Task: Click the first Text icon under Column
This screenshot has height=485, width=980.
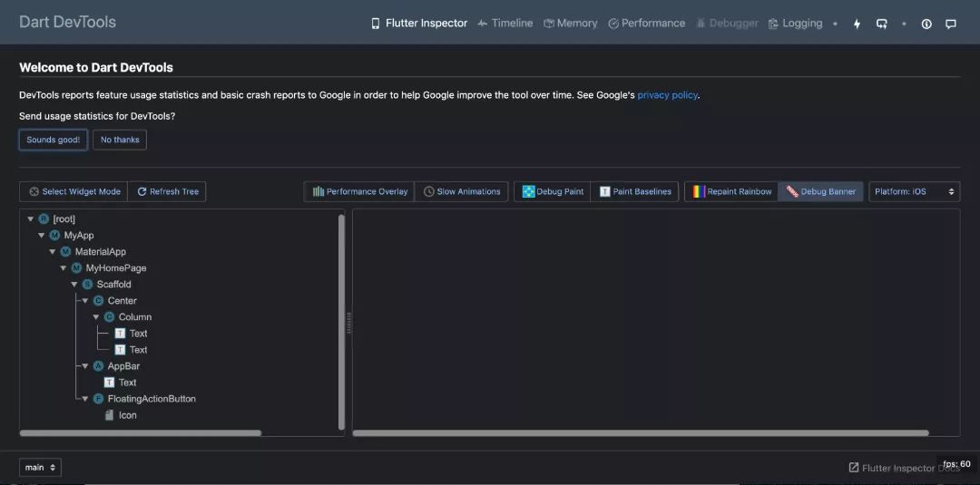Action: (x=120, y=334)
